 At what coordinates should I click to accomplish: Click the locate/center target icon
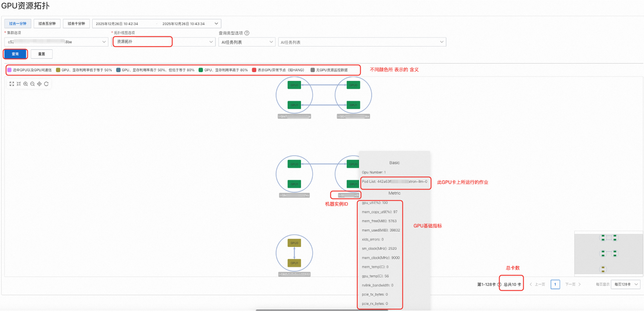(x=39, y=84)
